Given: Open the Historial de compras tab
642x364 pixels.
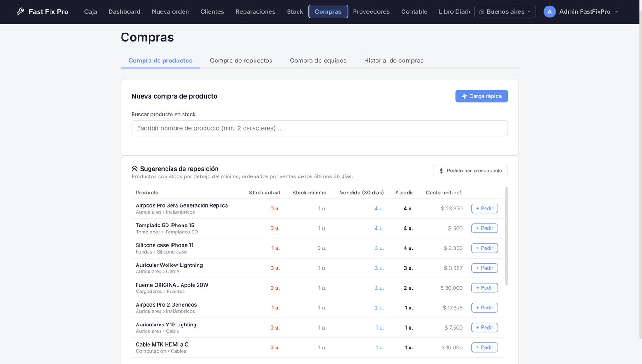Looking at the screenshot, I should pyautogui.click(x=394, y=61).
